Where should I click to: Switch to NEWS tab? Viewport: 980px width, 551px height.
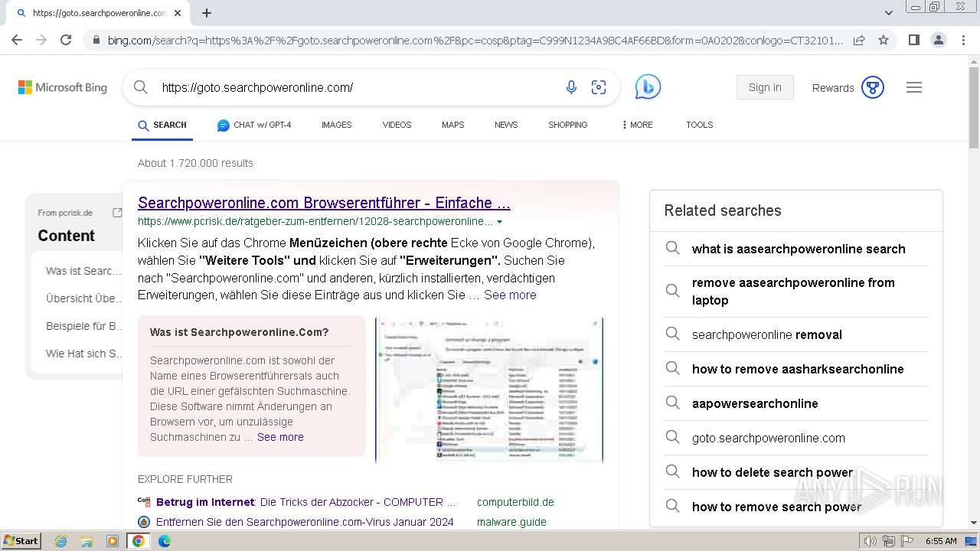tap(506, 125)
